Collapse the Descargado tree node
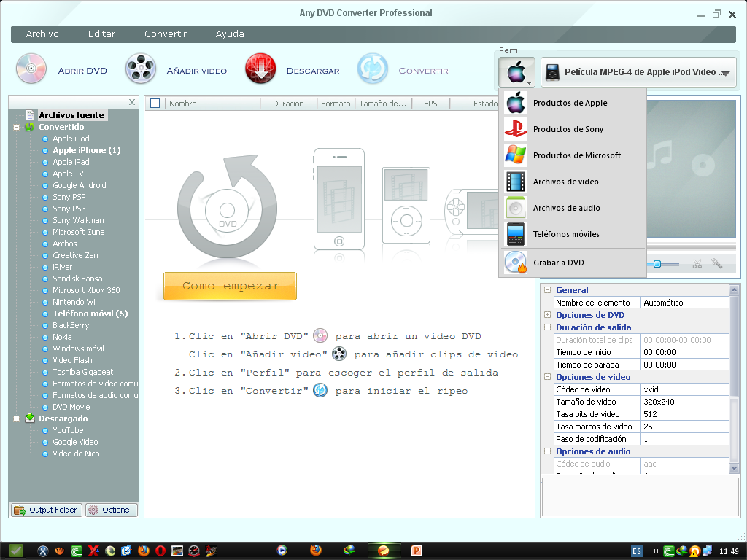The width and height of the screenshot is (747, 560). click(17, 419)
